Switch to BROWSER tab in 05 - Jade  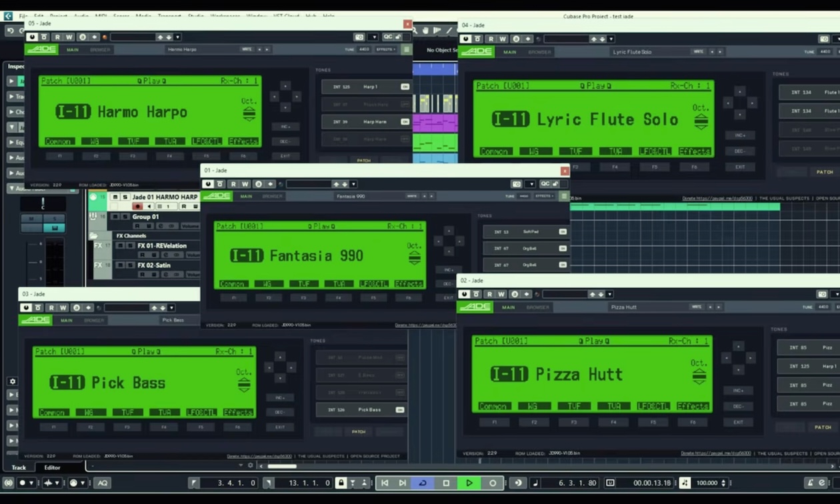(100, 49)
